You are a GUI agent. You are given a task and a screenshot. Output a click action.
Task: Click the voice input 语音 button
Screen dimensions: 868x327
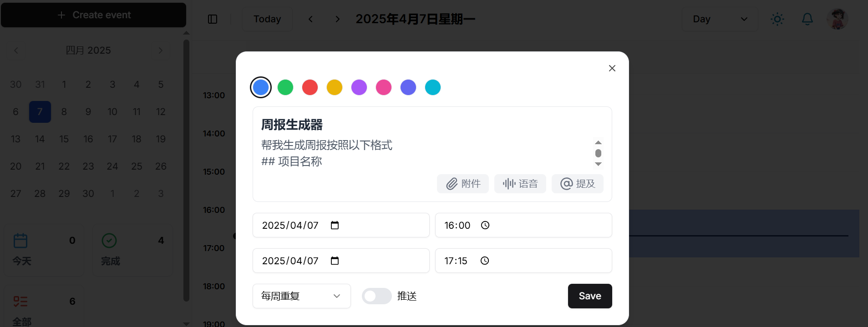520,184
